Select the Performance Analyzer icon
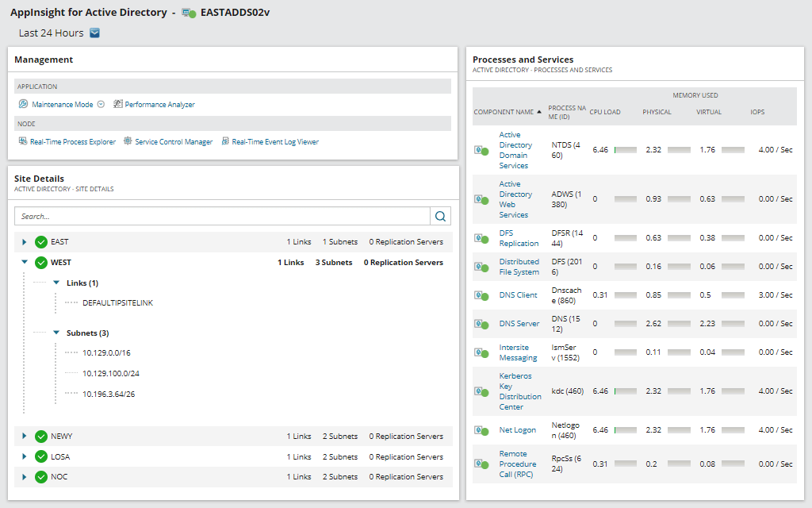This screenshot has width=812, height=508. (x=117, y=104)
